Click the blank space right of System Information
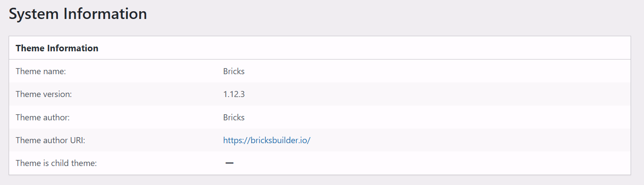Screen dimensions: 644x185 [x=389, y=14]
